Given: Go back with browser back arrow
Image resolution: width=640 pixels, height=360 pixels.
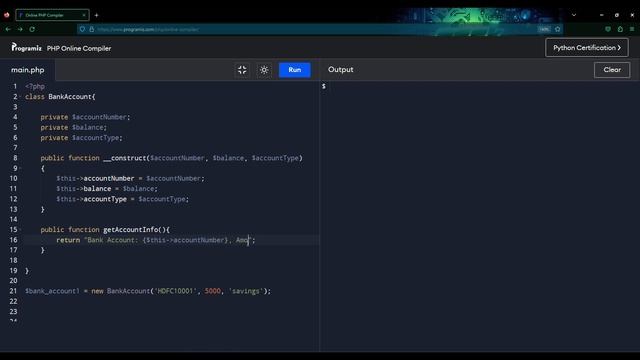Looking at the screenshot, I should coord(8,29).
